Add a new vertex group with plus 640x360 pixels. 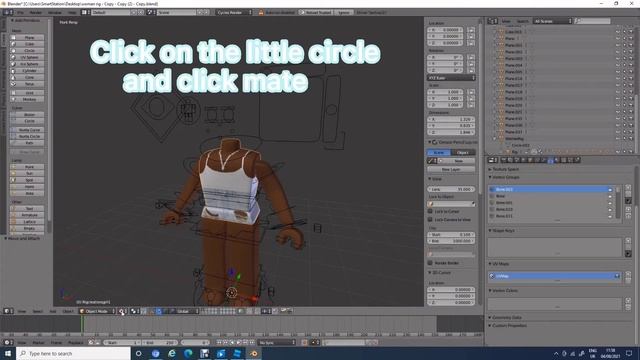click(x=628, y=188)
